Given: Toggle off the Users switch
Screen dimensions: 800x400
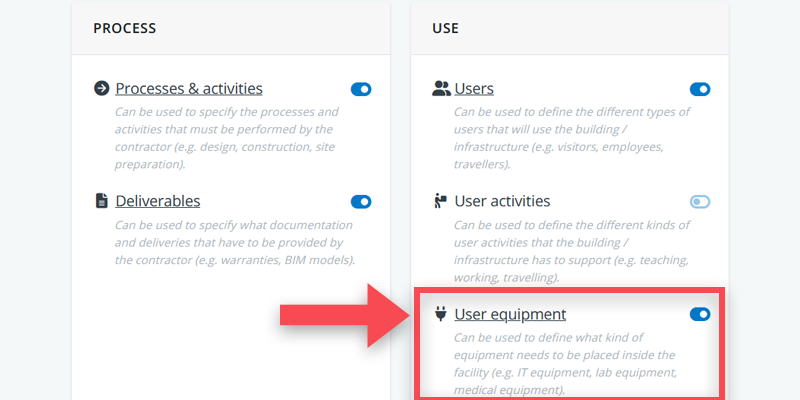Looking at the screenshot, I should 700,89.
